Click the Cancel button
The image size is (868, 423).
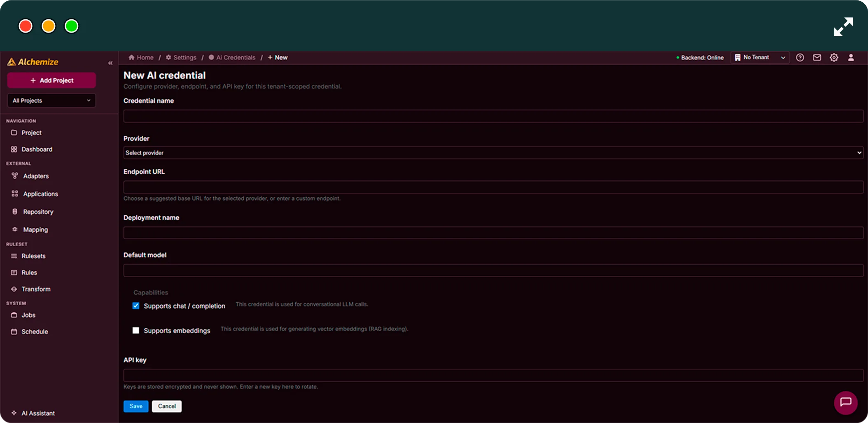point(167,406)
